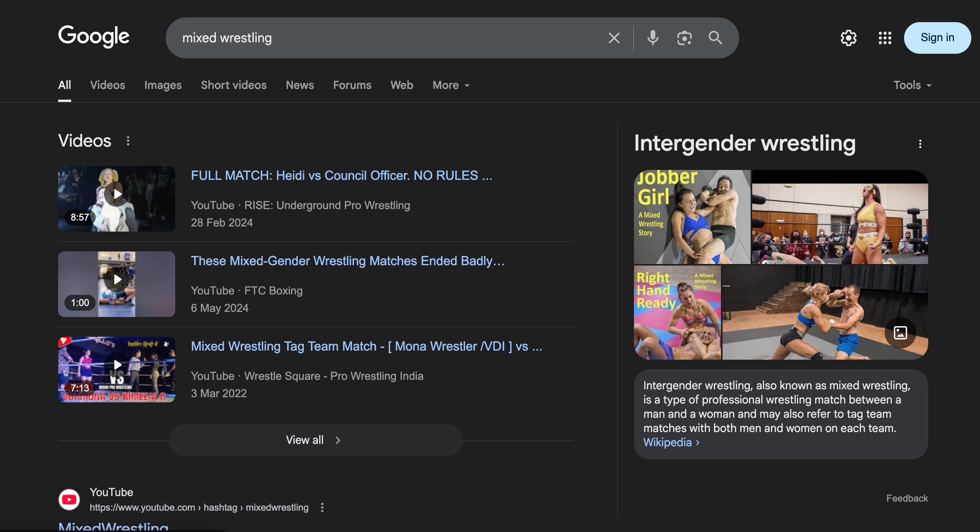Image resolution: width=980 pixels, height=532 pixels.
Task: Click the youtube.com hashtag mixedwrestling URL text
Action: pyautogui.click(x=199, y=507)
